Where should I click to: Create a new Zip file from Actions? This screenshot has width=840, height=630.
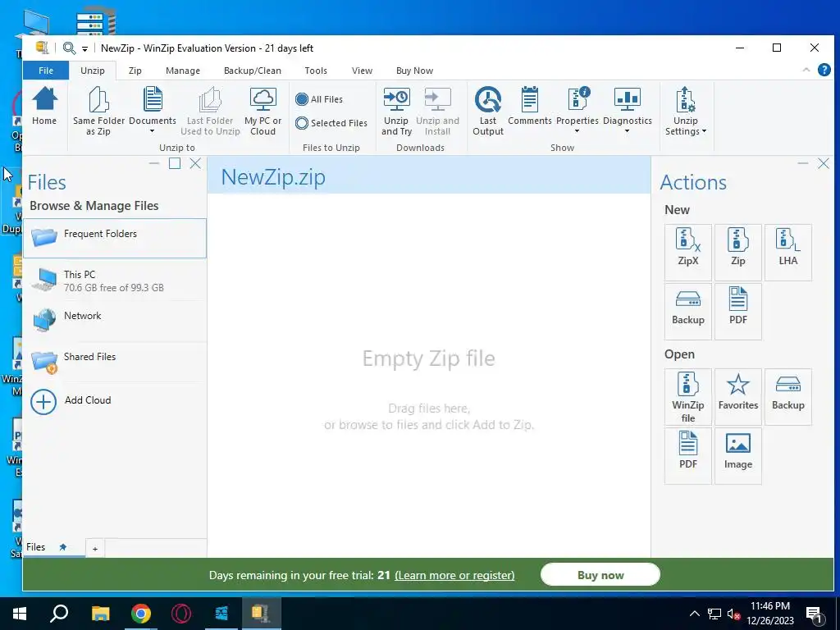737,253
